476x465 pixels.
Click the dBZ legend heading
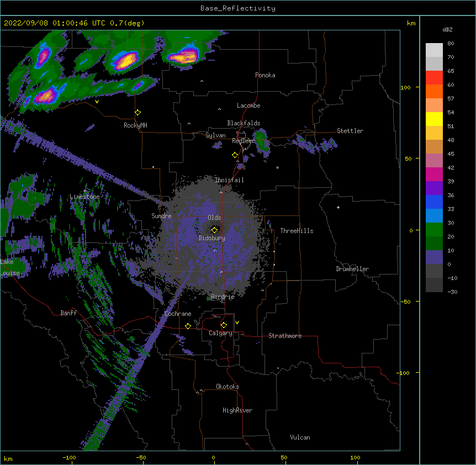pyautogui.click(x=447, y=29)
